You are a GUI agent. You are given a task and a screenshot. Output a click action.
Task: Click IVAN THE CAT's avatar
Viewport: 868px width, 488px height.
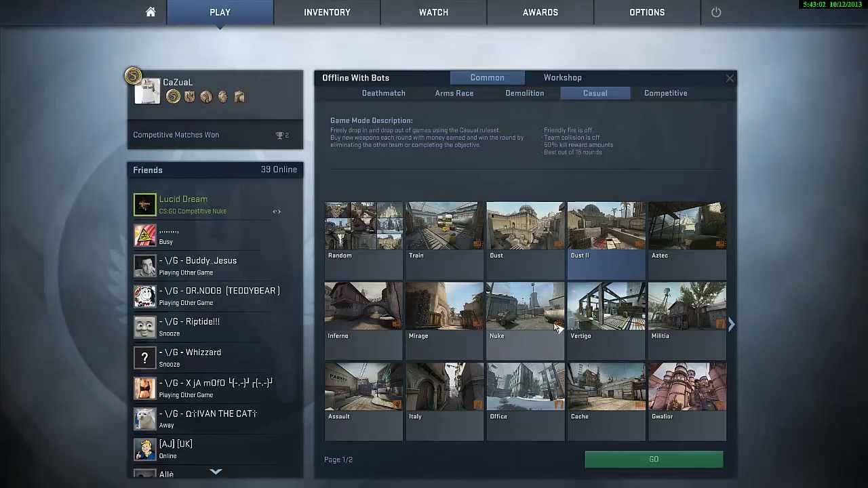[144, 418]
